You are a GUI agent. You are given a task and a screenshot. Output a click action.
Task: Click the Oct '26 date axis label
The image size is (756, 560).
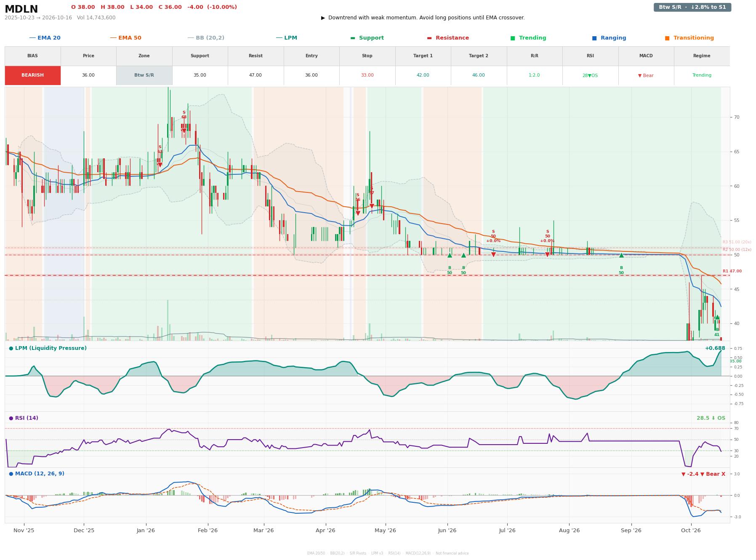point(691,531)
